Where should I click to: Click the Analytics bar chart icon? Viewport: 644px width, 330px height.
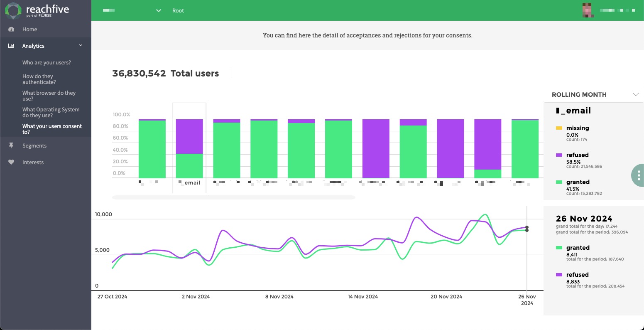tap(11, 46)
